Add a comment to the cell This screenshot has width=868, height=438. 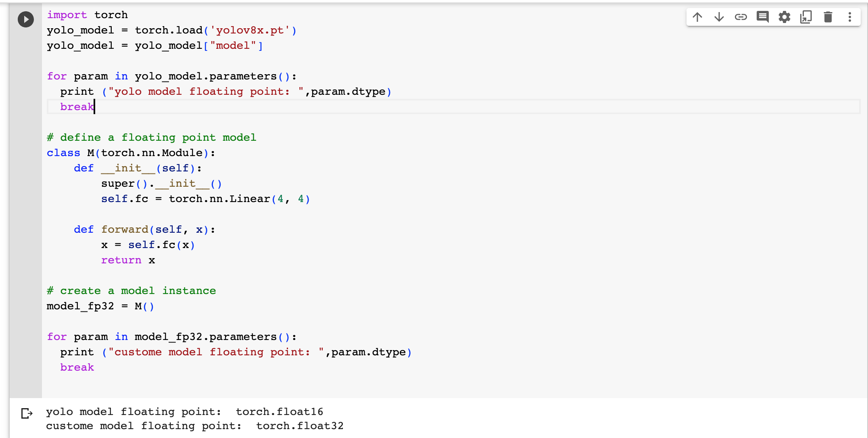point(763,17)
